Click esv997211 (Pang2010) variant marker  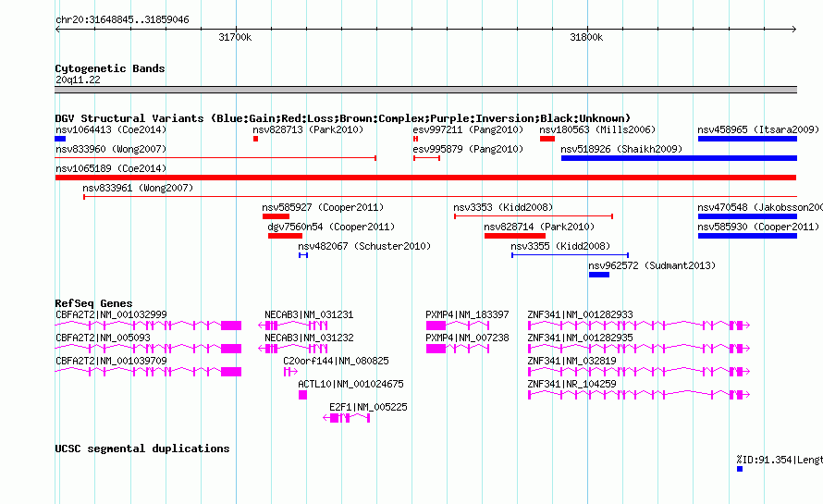[x=415, y=139]
